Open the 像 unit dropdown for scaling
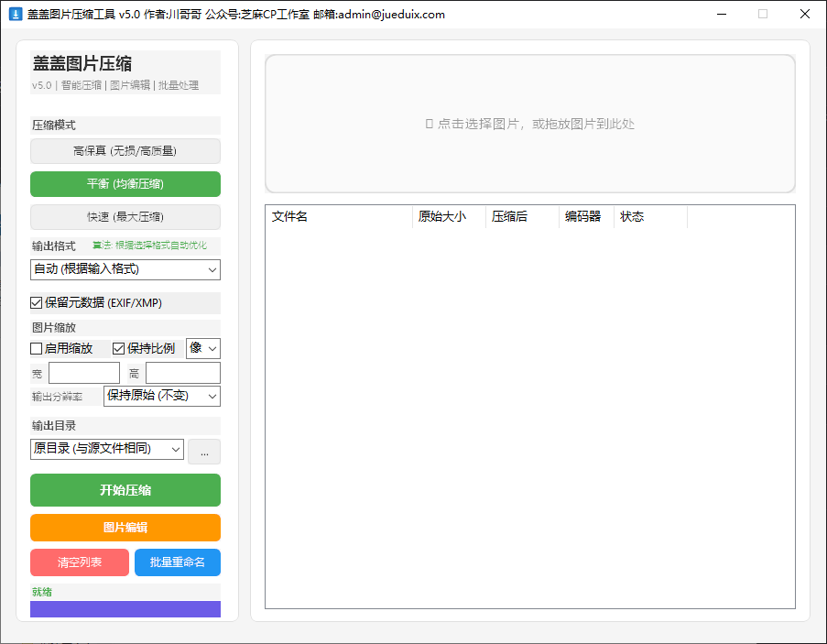The image size is (827, 644). click(x=203, y=349)
